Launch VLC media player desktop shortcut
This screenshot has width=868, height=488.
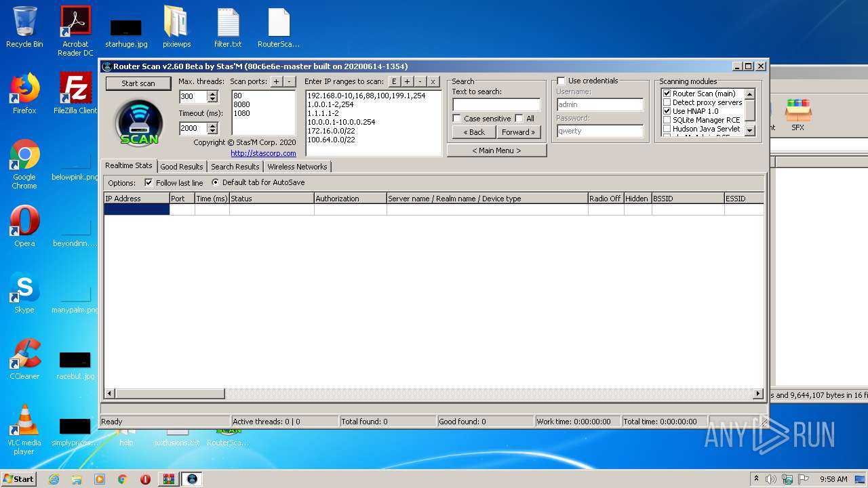point(24,430)
